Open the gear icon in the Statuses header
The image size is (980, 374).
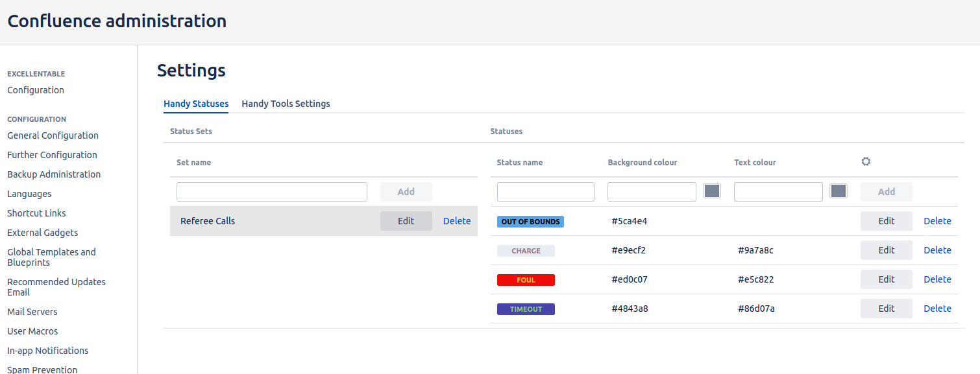coord(866,161)
